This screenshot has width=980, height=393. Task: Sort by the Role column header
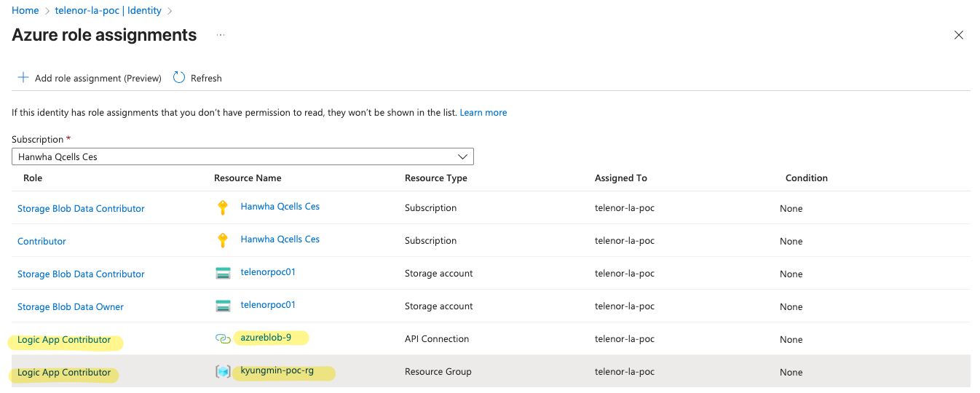tap(33, 178)
